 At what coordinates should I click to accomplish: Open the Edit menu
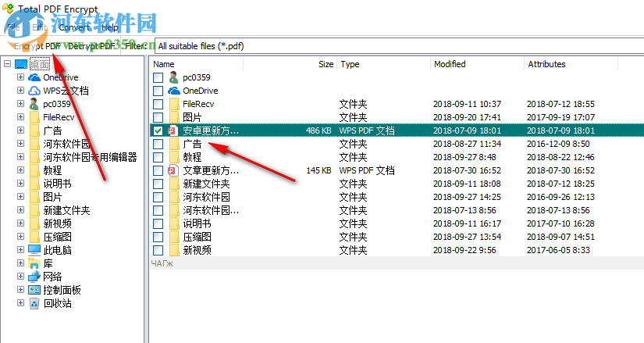[40, 27]
